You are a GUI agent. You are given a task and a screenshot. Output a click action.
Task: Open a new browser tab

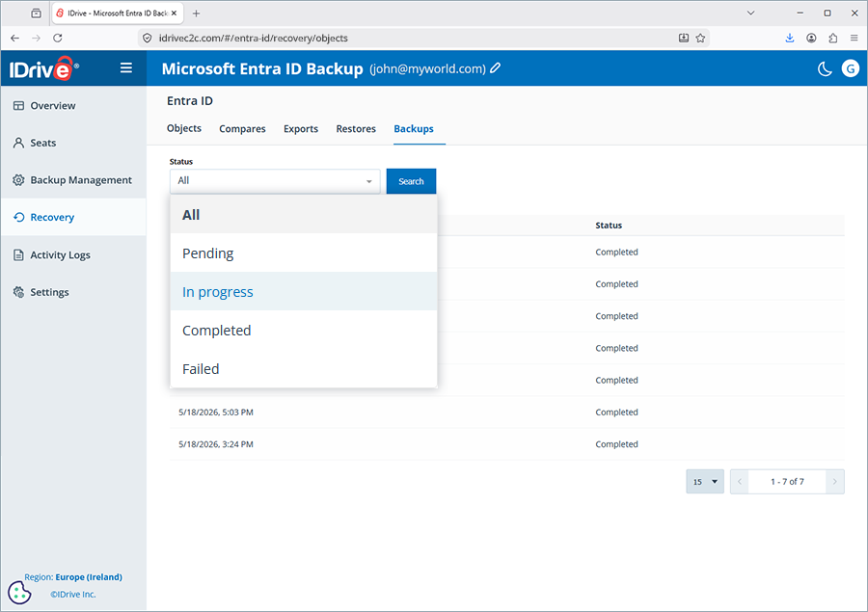click(196, 13)
